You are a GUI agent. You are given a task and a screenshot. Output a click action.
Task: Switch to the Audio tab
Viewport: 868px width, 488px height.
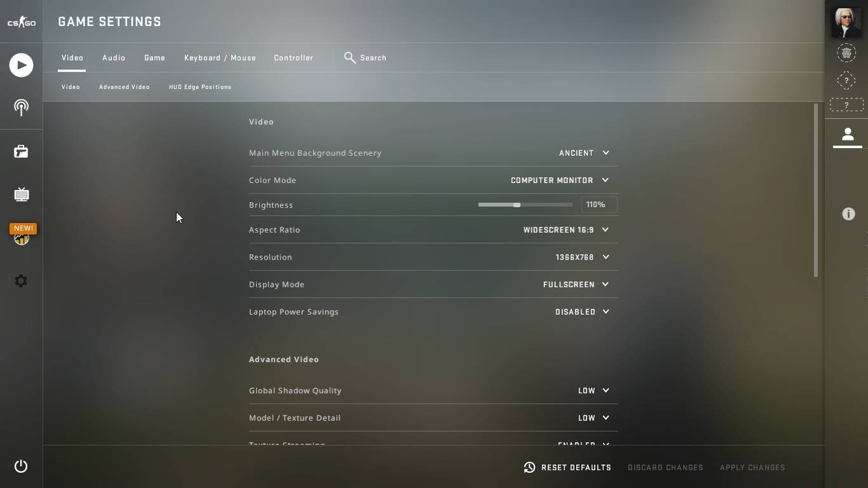114,58
